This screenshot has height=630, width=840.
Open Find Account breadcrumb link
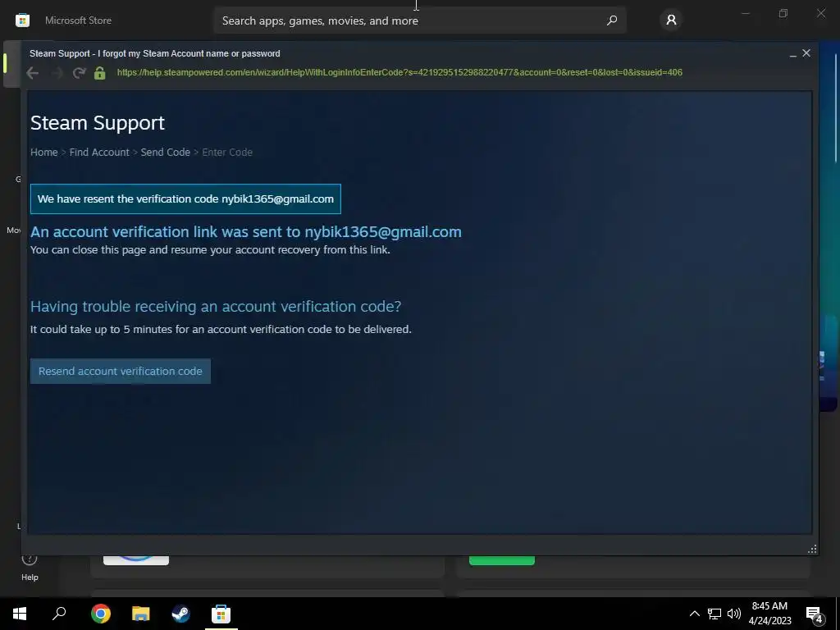coord(99,152)
